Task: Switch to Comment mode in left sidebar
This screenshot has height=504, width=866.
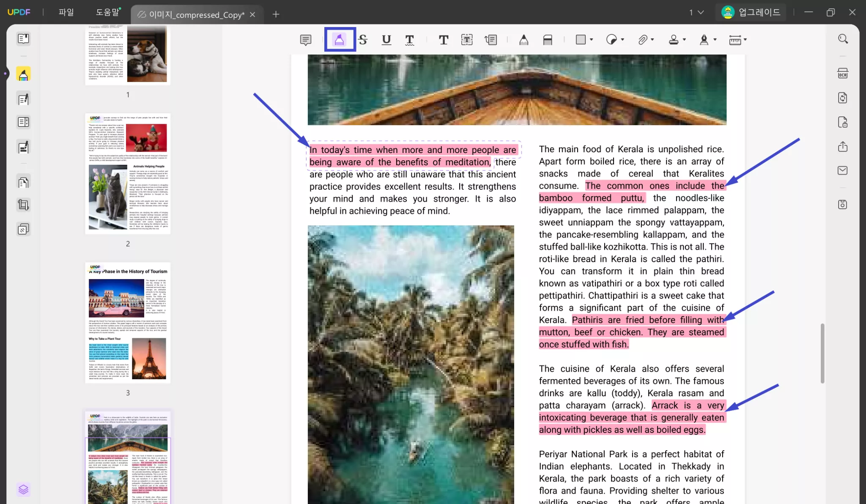Action: tap(23, 74)
